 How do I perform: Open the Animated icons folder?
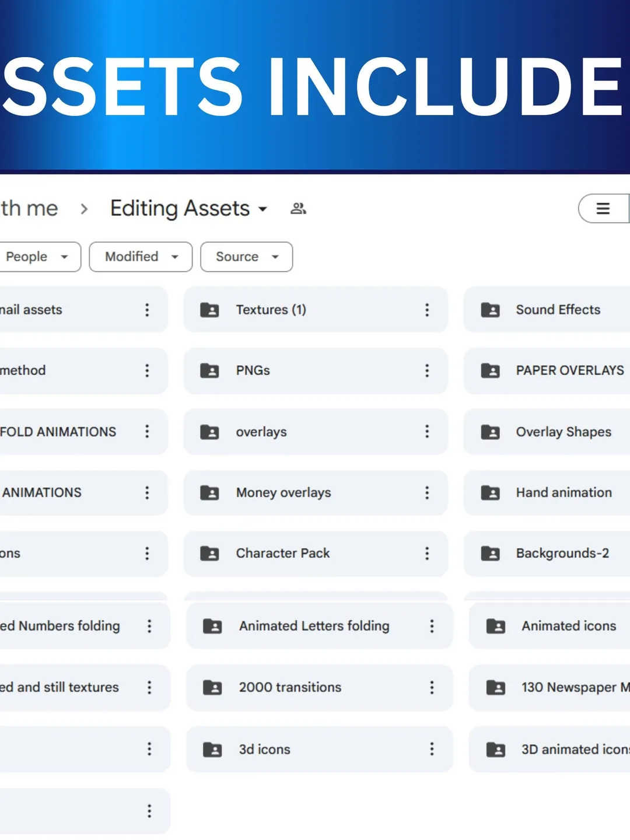(x=549, y=626)
